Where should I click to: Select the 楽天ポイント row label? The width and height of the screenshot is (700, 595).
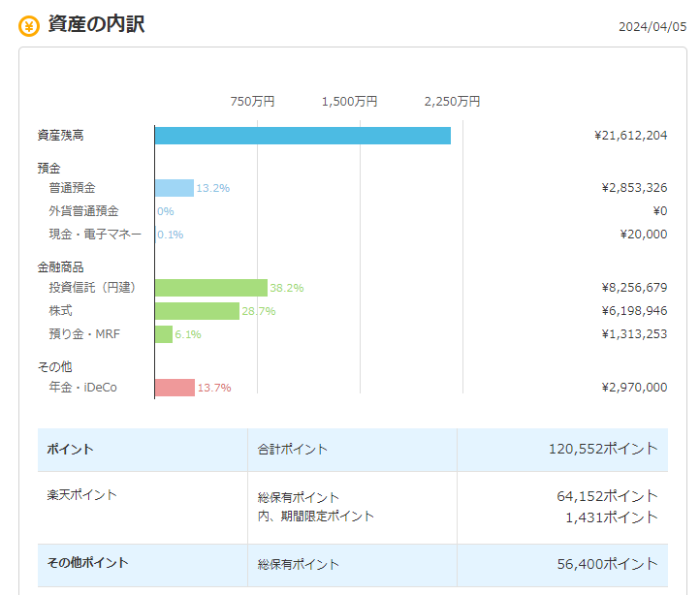81,495
